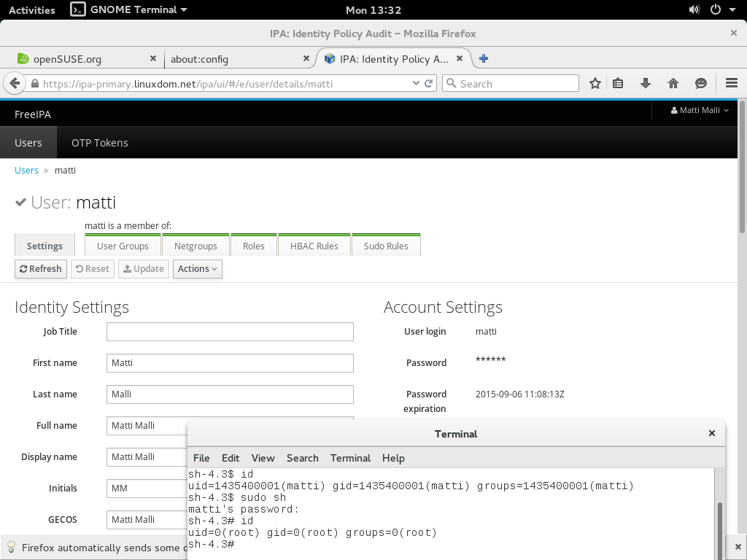
Task: Switch to the Sudo Rules tab
Action: (x=387, y=245)
